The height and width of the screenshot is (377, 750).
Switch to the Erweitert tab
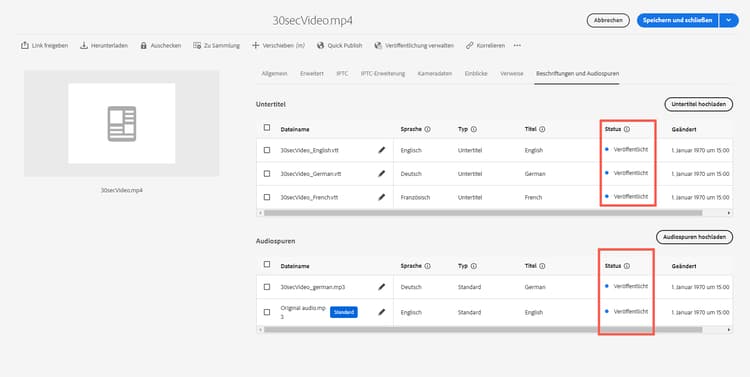(x=312, y=74)
